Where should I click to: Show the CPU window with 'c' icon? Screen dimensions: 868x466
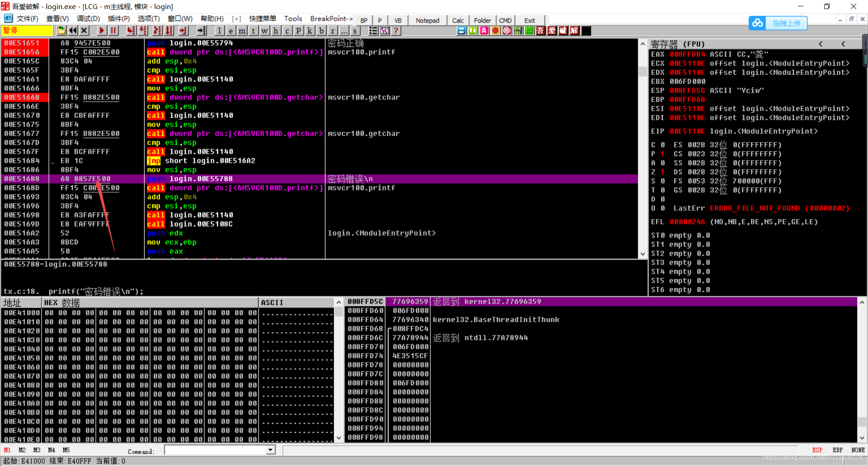pos(288,30)
